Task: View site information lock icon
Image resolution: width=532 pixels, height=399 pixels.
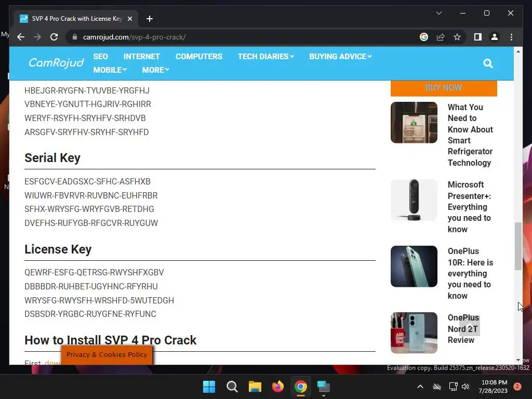Action: pyautogui.click(x=75, y=37)
